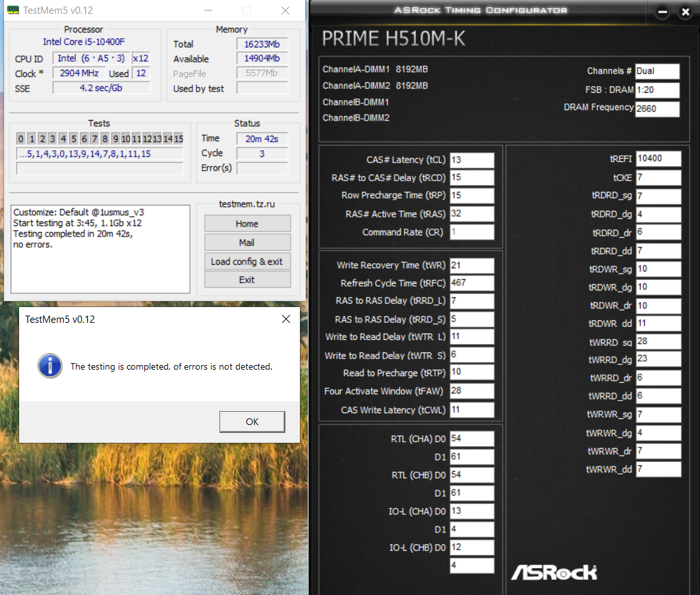Click the Write Recovery Time (tWR) field
700x595 pixels.
click(472, 265)
